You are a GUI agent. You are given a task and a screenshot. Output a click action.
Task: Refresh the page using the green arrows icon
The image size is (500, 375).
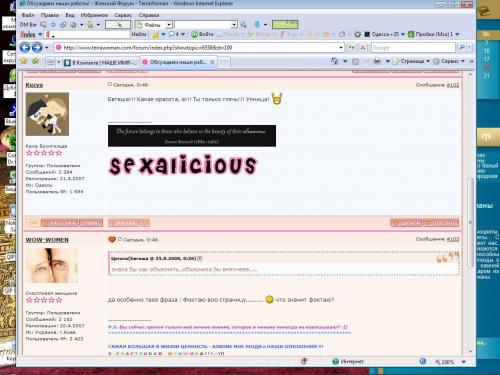click(x=352, y=48)
